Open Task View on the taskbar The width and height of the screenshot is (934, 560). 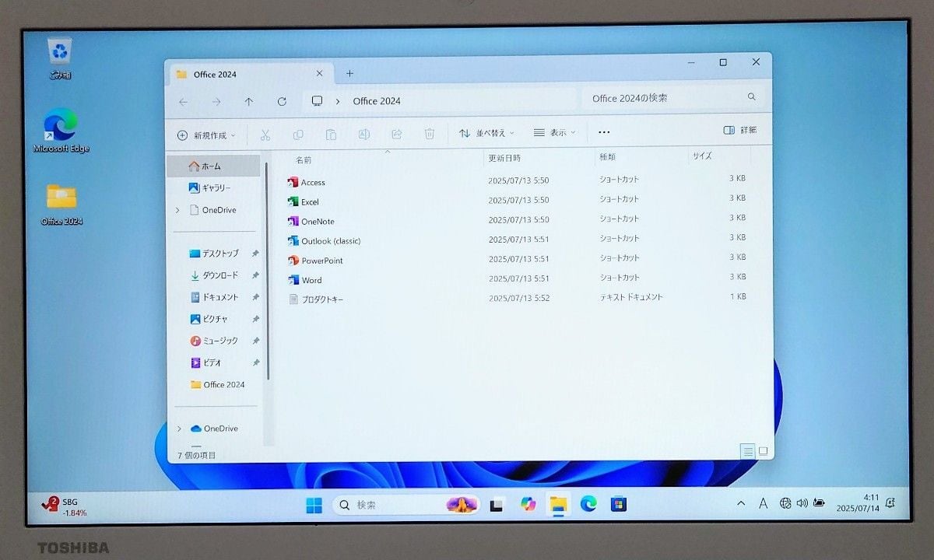(496, 505)
